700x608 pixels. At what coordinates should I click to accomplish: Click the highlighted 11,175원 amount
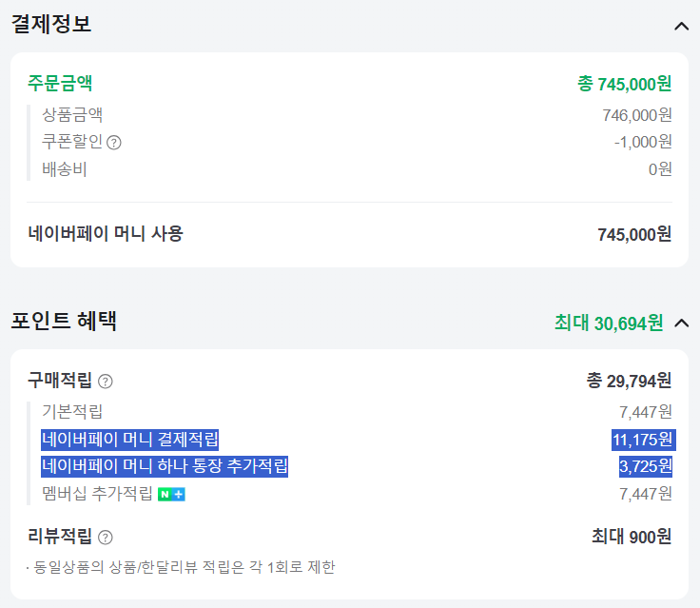(x=643, y=440)
